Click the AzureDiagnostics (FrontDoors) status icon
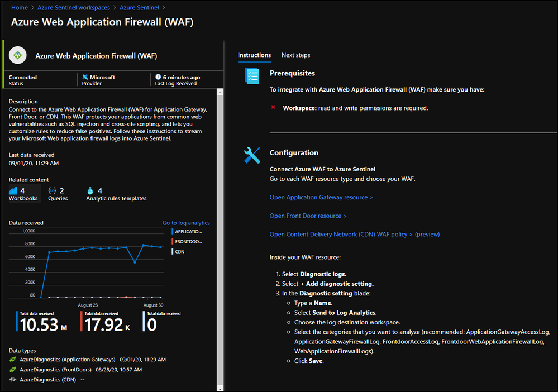Viewport: 558px width, 392px height. tap(13, 370)
